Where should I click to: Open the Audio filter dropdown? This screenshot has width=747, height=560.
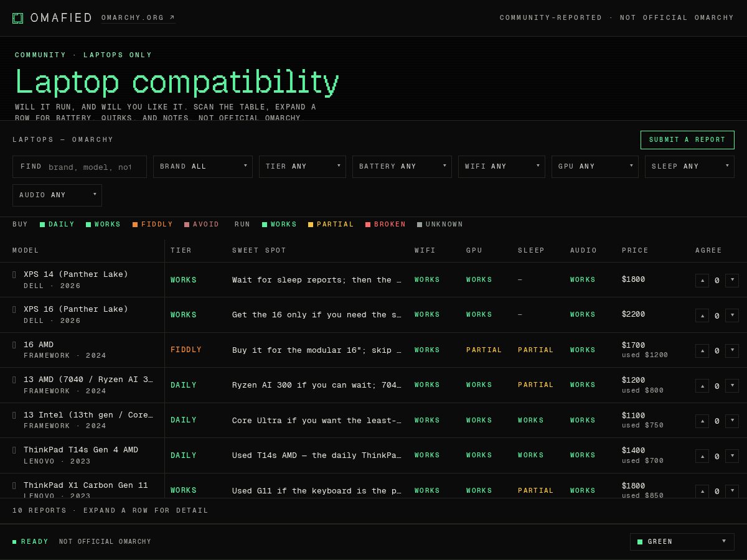pos(57,195)
